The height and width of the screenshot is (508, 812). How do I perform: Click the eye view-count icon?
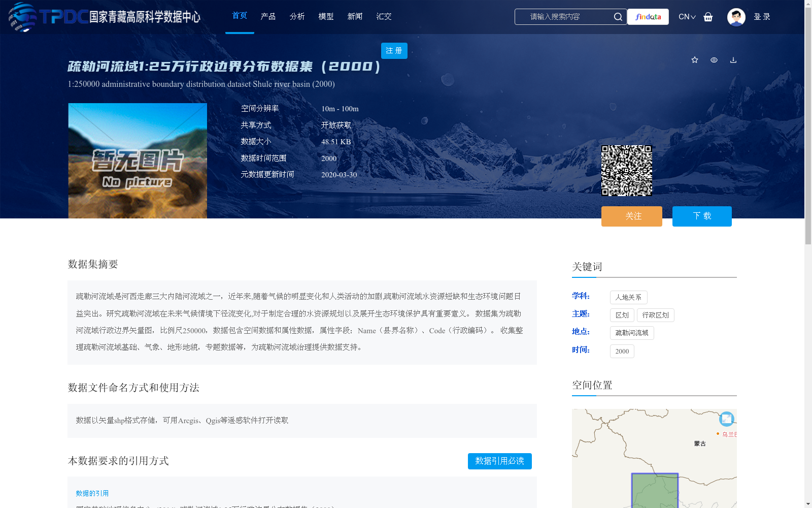click(714, 60)
